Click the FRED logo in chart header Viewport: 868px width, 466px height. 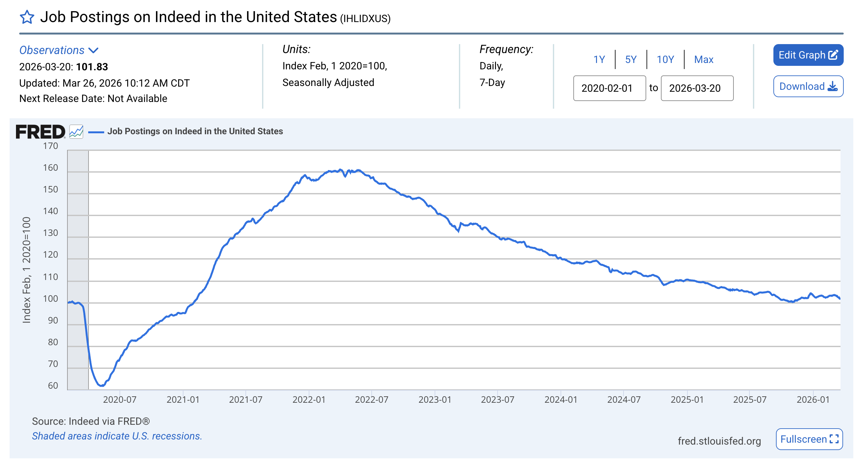41,132
